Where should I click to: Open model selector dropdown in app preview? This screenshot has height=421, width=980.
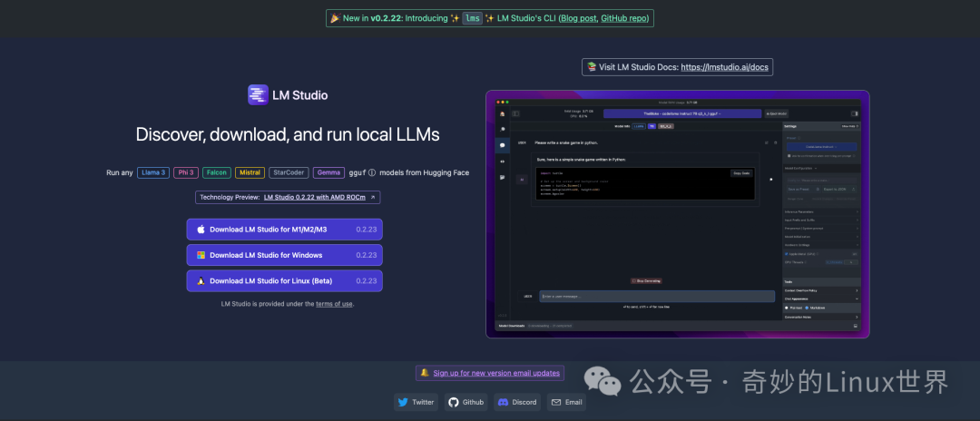(x=682, y=113)
